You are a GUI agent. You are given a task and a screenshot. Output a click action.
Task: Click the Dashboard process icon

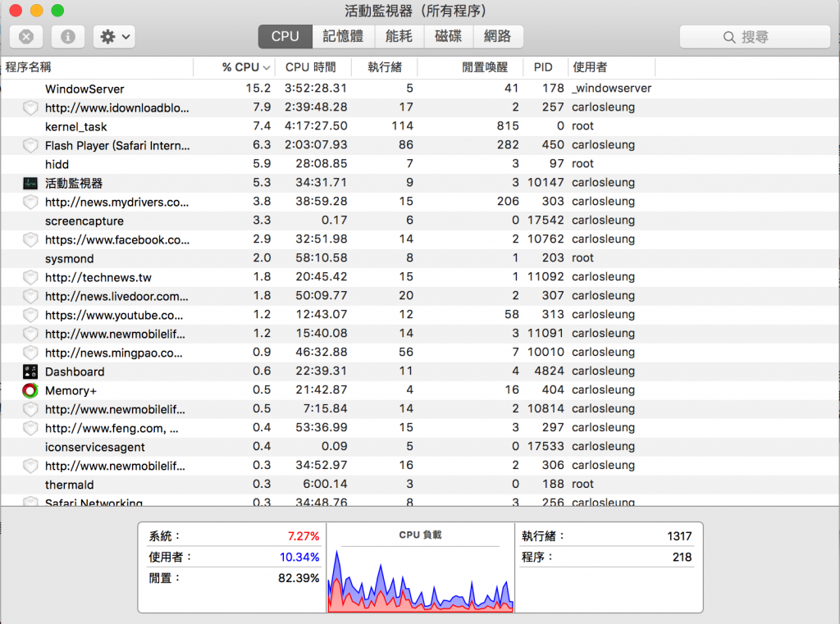click(x=30, y=371)
